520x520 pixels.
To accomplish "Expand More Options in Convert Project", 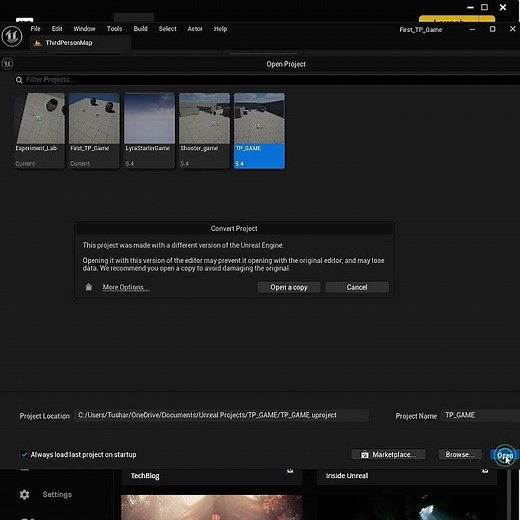I will 126,287.
